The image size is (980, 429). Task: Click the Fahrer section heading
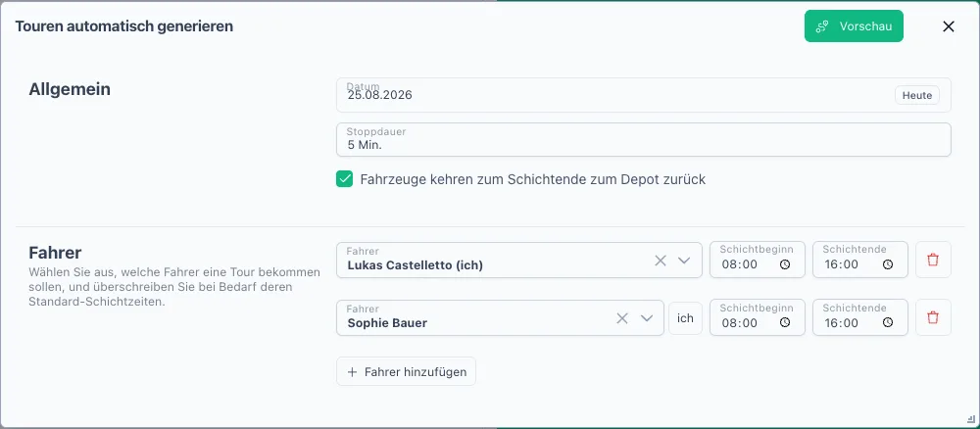pyautogui.click(x=55, y=253)
